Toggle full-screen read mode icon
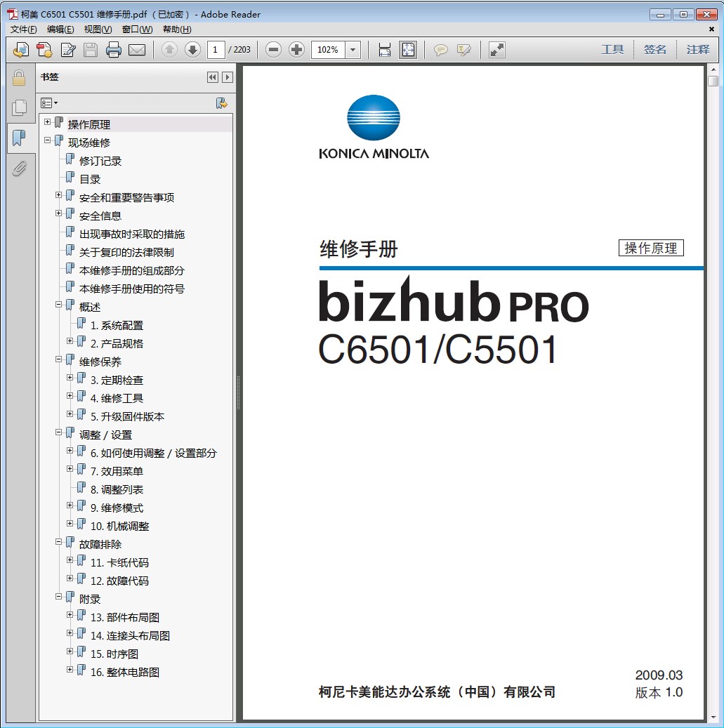This screenshot has height=728, width=724. (x=497, y=50)
